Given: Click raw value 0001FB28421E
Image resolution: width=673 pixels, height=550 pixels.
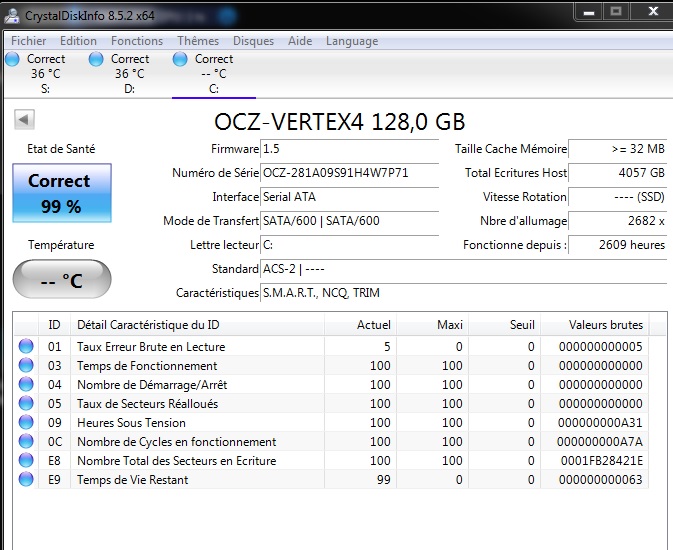Looking at the screenshot, I should tap(602, 460).
